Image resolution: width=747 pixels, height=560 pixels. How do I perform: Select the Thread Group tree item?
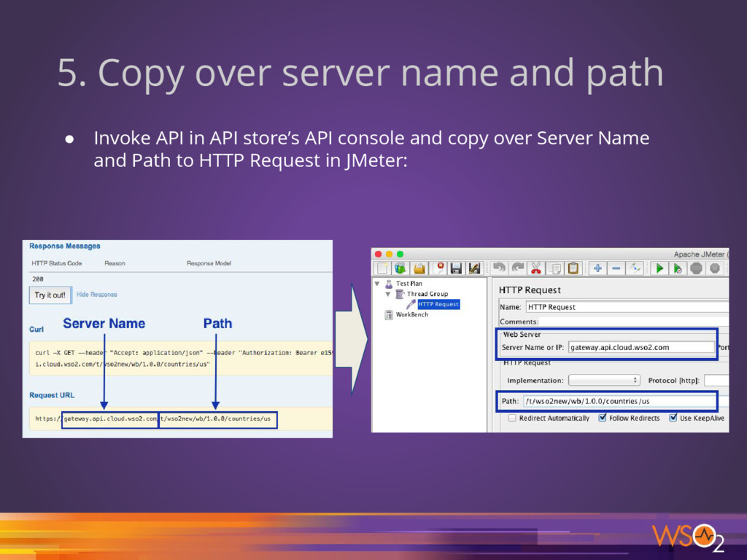(x=427, y=295)
